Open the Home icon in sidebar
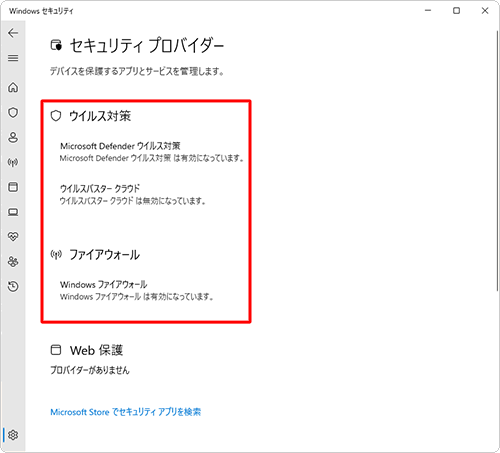 13,87
